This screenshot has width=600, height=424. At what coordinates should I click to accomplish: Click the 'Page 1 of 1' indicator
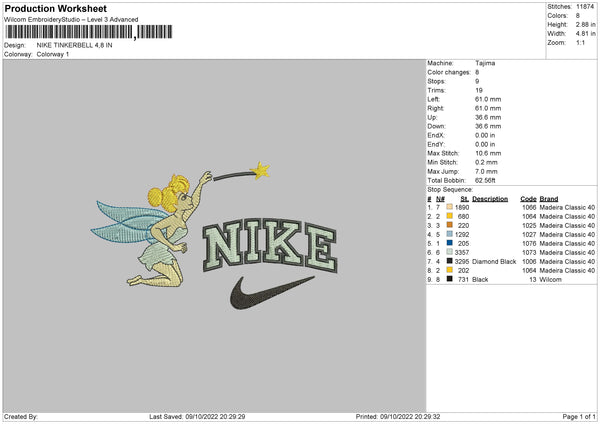pyautogui.click(x=579, y=416)
